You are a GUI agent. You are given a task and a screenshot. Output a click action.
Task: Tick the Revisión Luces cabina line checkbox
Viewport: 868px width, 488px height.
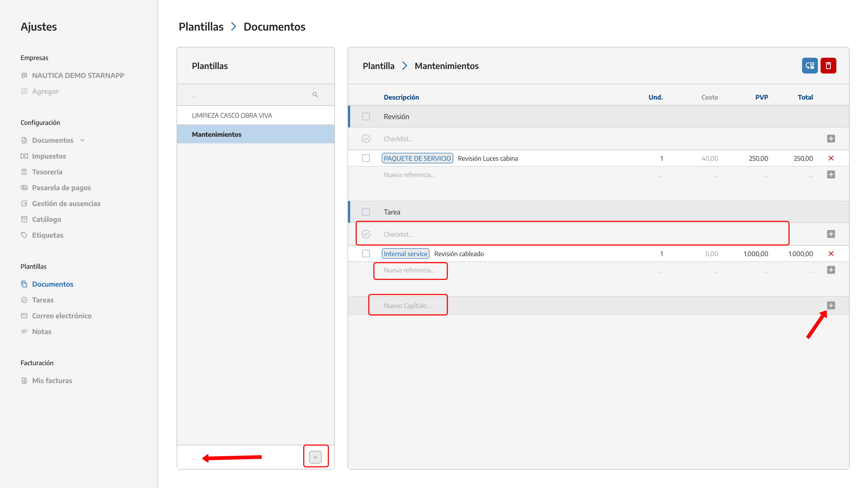point(366,158)
